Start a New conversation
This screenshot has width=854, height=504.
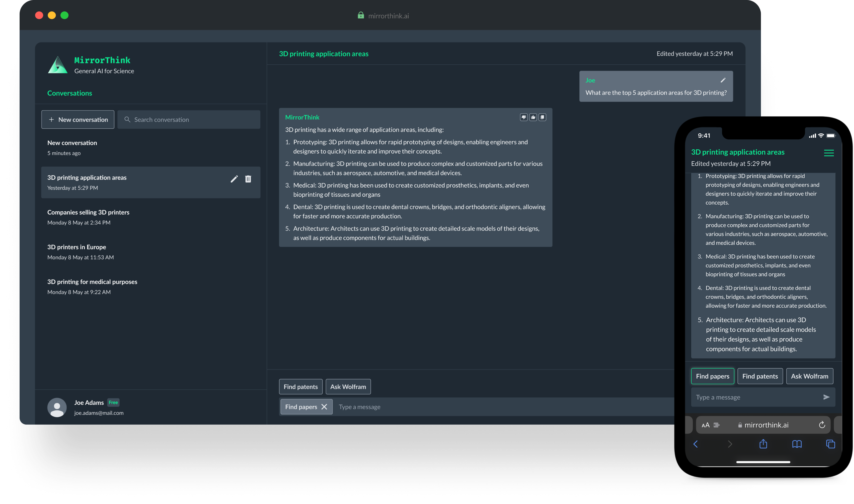point(78,120)
